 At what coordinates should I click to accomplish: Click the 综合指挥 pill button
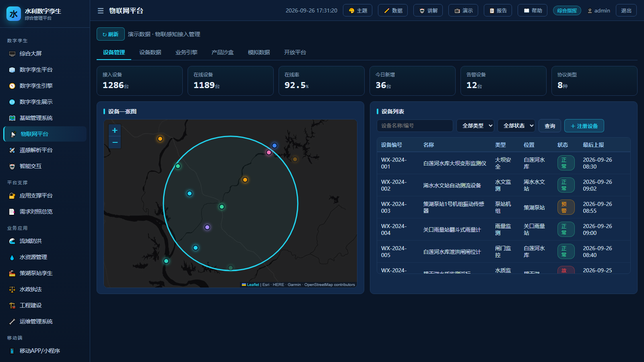point(567,10)
